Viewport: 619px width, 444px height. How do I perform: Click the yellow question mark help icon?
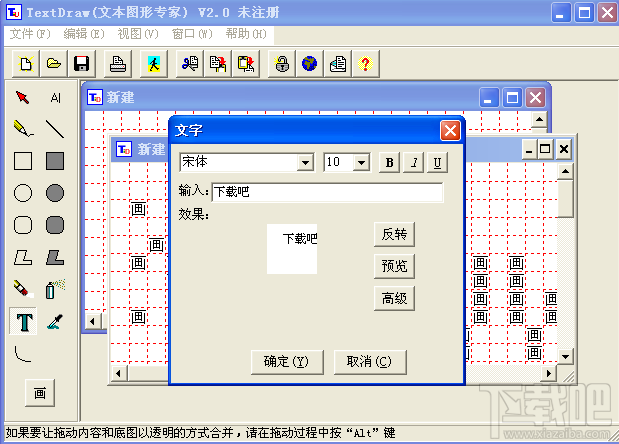pyautogui.click(x=366, y=64)
